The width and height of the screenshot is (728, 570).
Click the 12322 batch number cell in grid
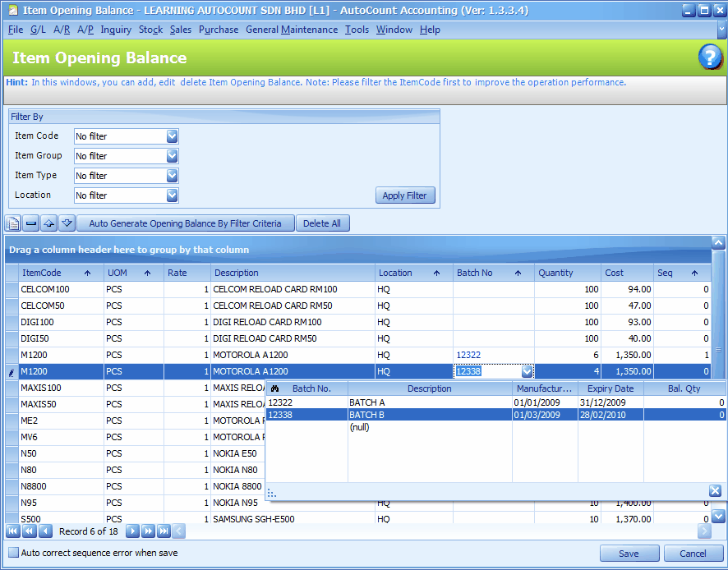(494, 355)
